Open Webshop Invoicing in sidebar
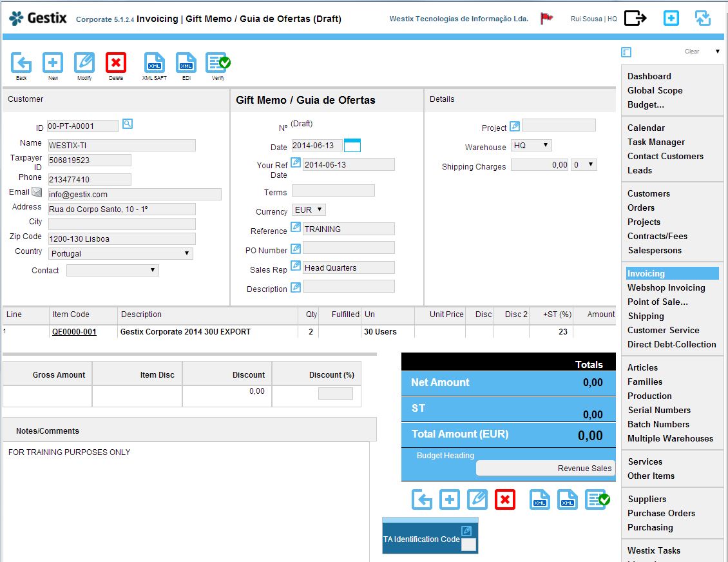The height and width of the screenshot is (562, 728). [666, 288]
